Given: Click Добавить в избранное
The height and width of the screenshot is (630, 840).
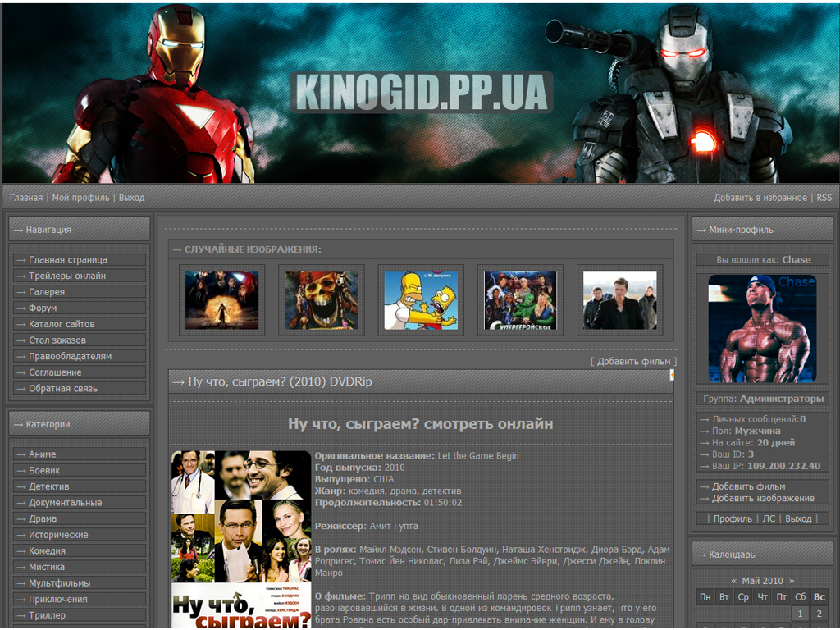Looking at the screenshot, I should [x=760, y=198].
